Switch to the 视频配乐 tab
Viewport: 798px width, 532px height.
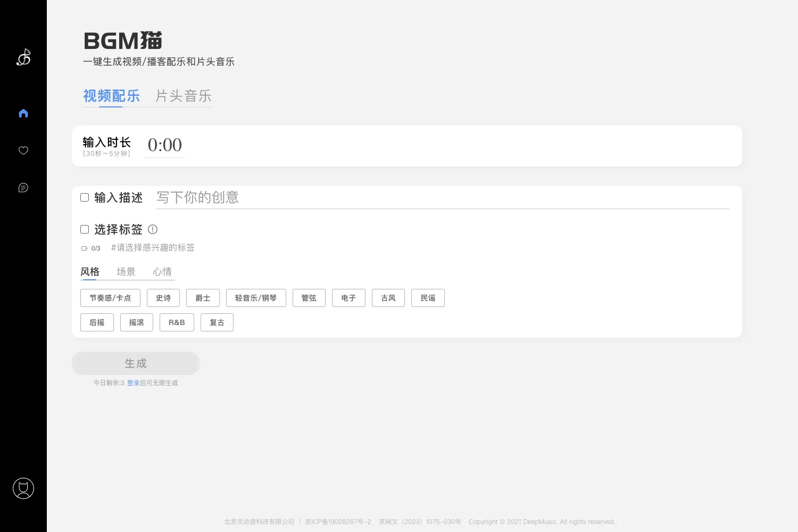[x=111, y=96]
